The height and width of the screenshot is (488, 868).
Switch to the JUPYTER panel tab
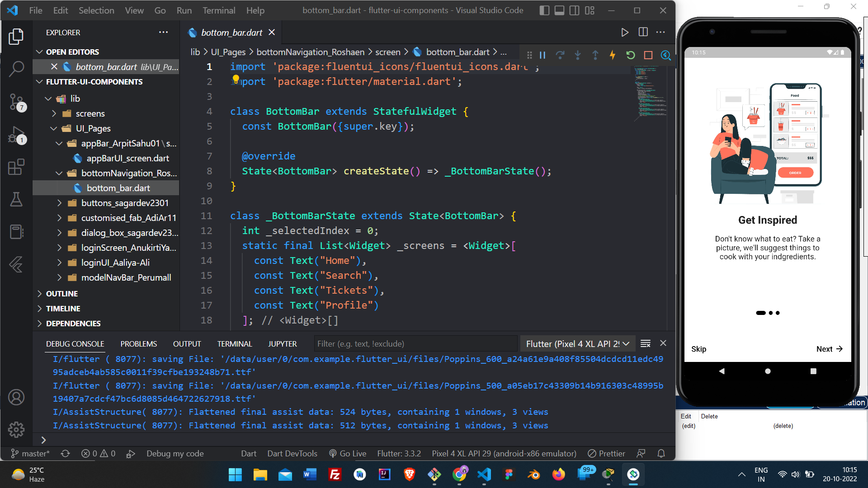[x=283, y=344]
